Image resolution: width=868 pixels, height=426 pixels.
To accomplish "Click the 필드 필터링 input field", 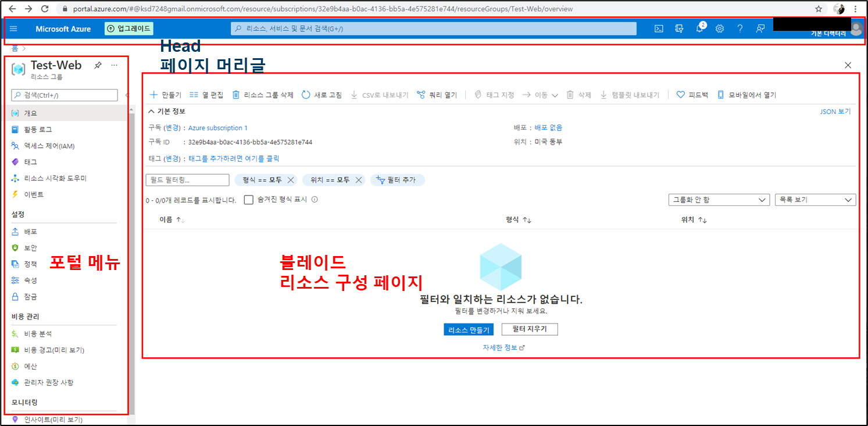I will click(187, 180).
